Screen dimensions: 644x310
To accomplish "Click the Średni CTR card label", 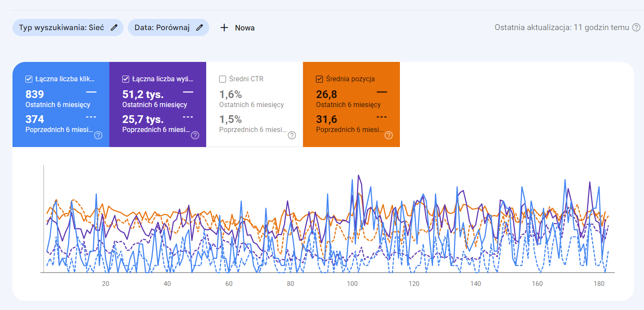I will [x=246, y=79].
